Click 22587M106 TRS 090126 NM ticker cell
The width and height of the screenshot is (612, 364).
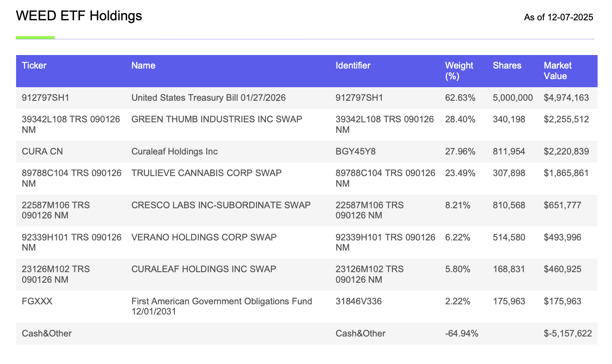(x=56, y=210)
